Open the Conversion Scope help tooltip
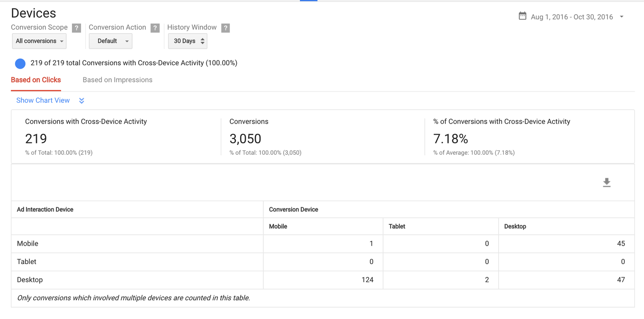 click(76, 27)
